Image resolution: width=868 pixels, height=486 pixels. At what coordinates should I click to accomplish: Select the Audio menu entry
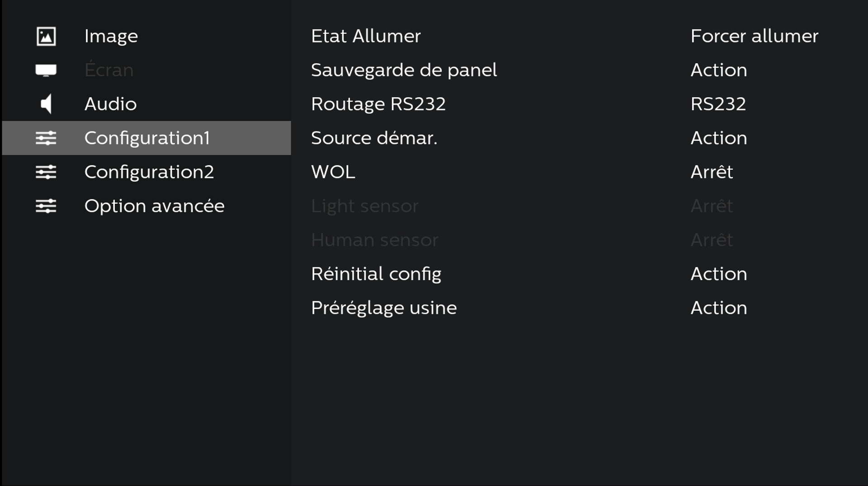(110, 104)
